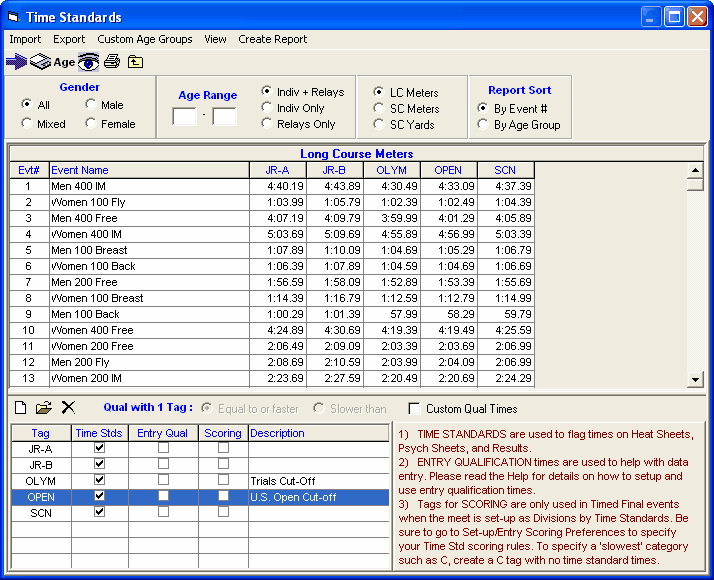Open the Create Report menu
Screen dimensions: 714x580
pos(273,39)
